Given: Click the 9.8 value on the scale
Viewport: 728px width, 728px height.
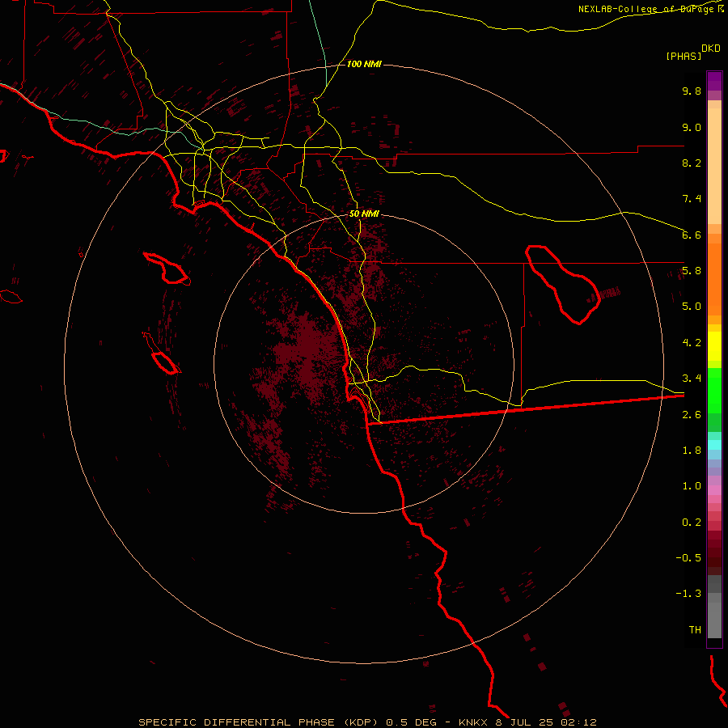Looking at the screenshot, I should 692,91.
